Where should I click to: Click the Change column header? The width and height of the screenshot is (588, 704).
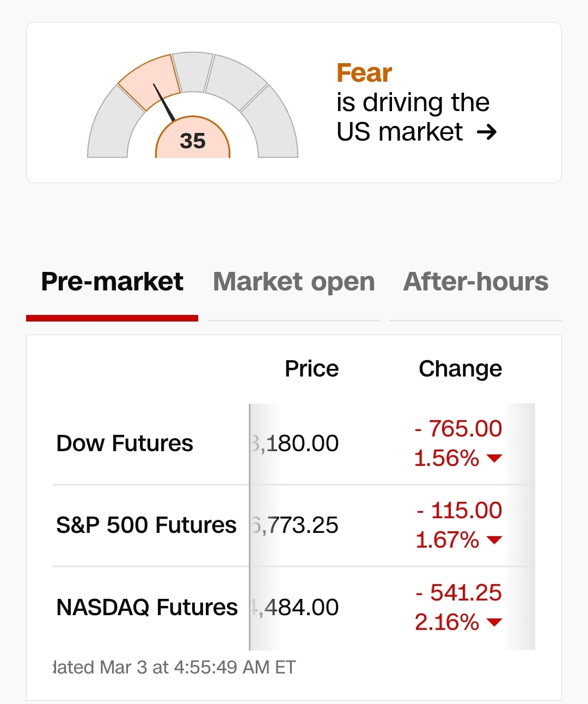[x=460, y=369]
